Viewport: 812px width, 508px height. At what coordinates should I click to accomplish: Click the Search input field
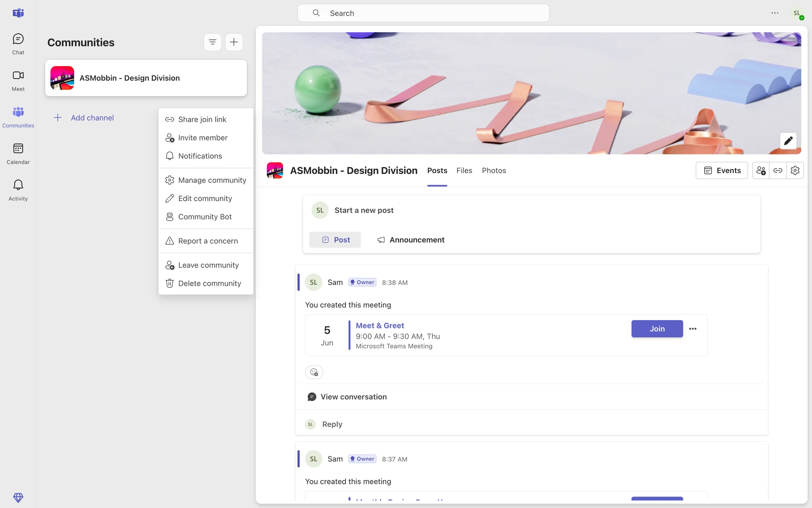(423, 13)
